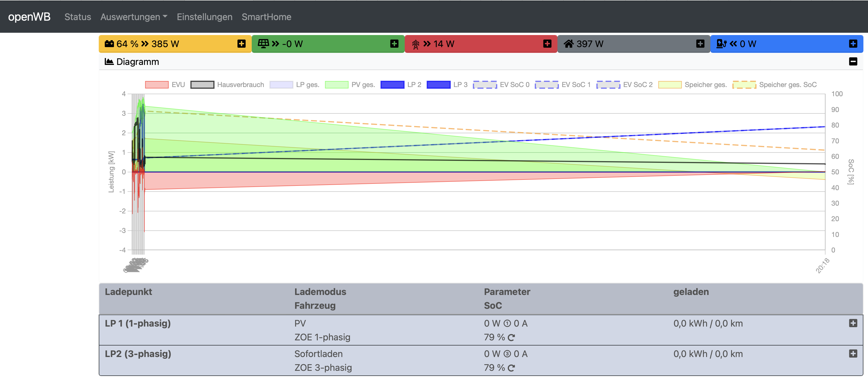Click the Diagramm chart area icon
868x382 pixels.
coord(109,62)
